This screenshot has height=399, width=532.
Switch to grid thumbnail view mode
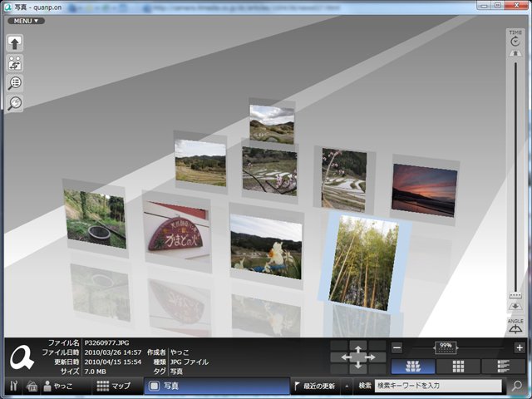[x=458, y=367]
